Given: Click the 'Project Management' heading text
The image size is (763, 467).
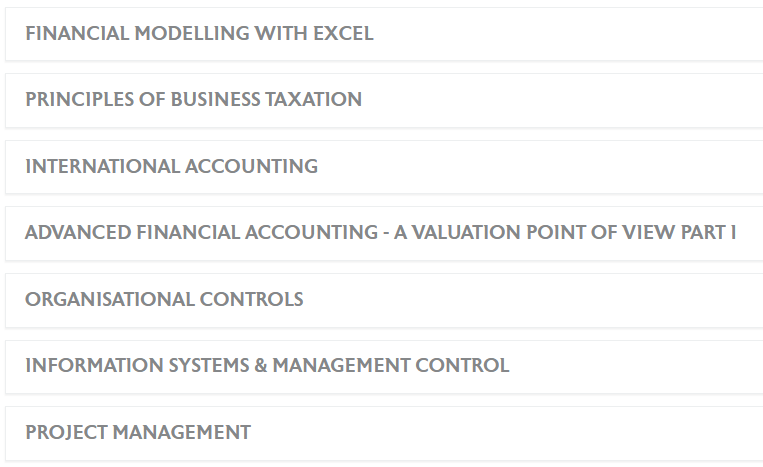Looking at the screenshot, I should tap(138, 433).
